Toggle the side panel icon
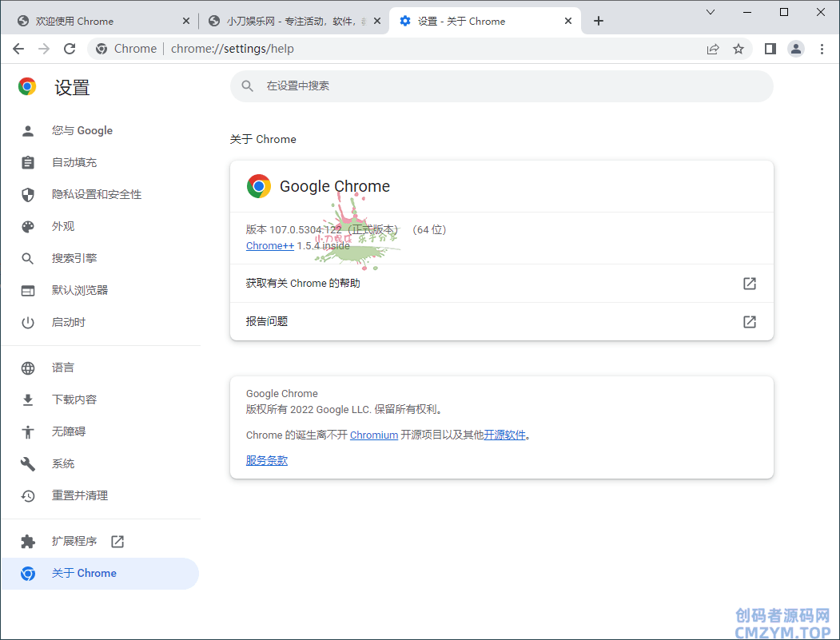The image size is (840, 640). point(770,49)
